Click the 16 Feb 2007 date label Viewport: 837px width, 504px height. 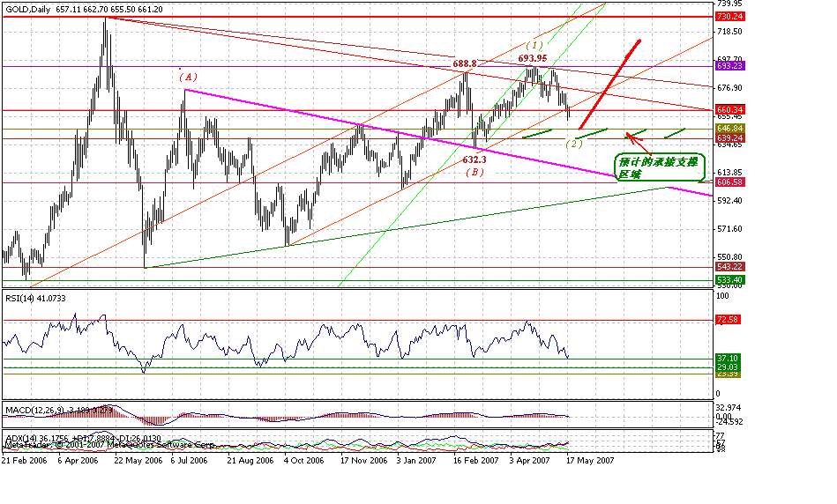tap(476, 460)
